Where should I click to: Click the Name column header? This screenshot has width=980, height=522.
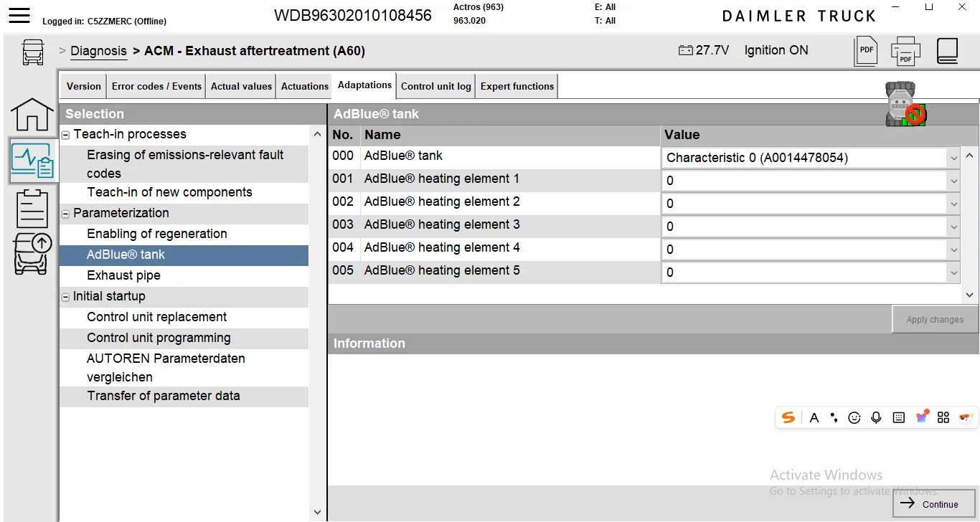click(511, 135)
